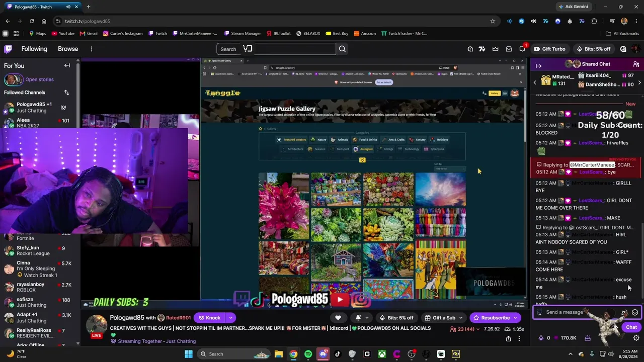Image resolution: width=644 pixels, height=362 pixels.
Task: Open the Resubscribe dropdown arrow
Action: tap(515, 318)
